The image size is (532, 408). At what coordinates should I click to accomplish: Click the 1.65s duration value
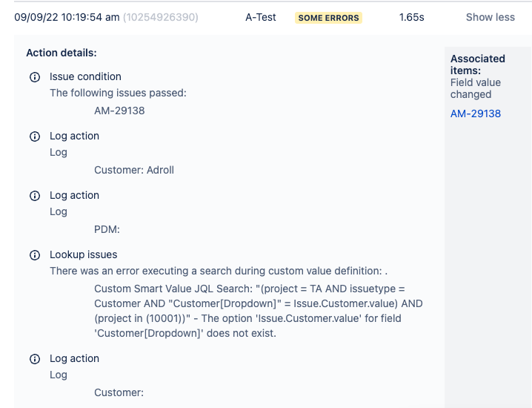[x=411, y=17]
